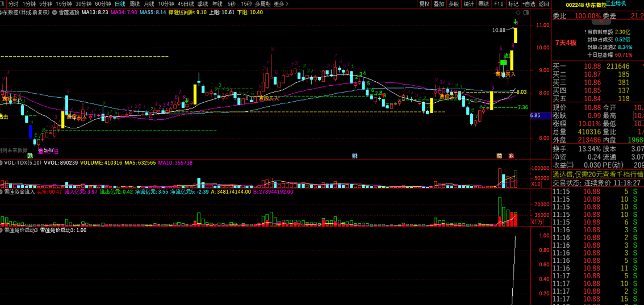Click the 榜 marker under the chart

click(x=499, y=156)
